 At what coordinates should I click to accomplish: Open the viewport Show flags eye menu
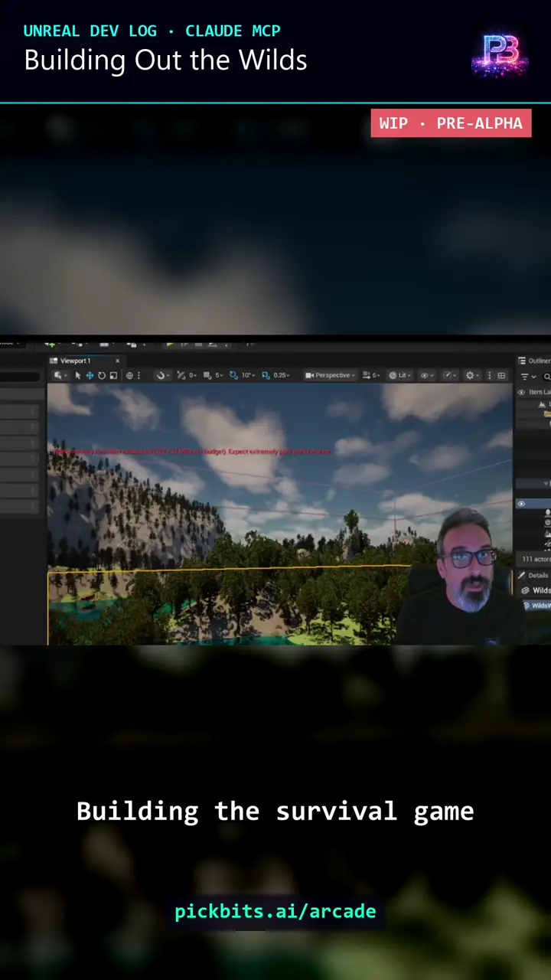pyautogui.click(x=427, y=375)
